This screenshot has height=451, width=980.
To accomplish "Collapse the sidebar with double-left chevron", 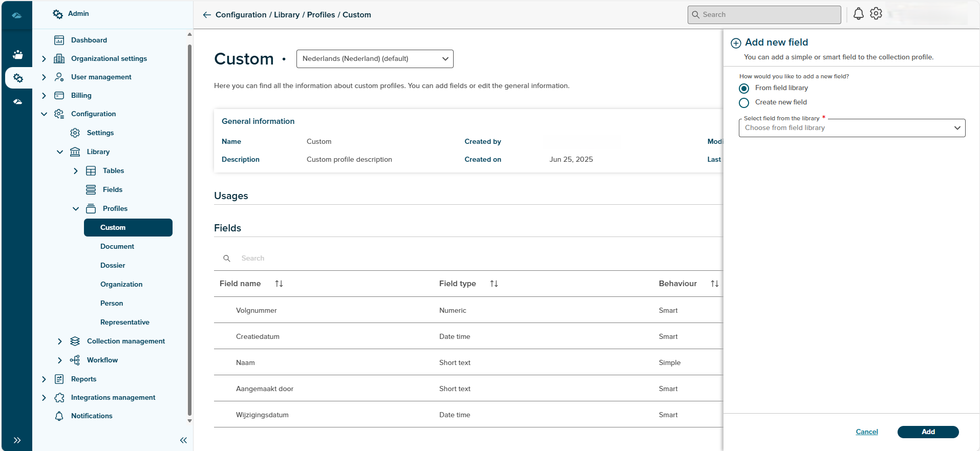I will pos(183,440).
